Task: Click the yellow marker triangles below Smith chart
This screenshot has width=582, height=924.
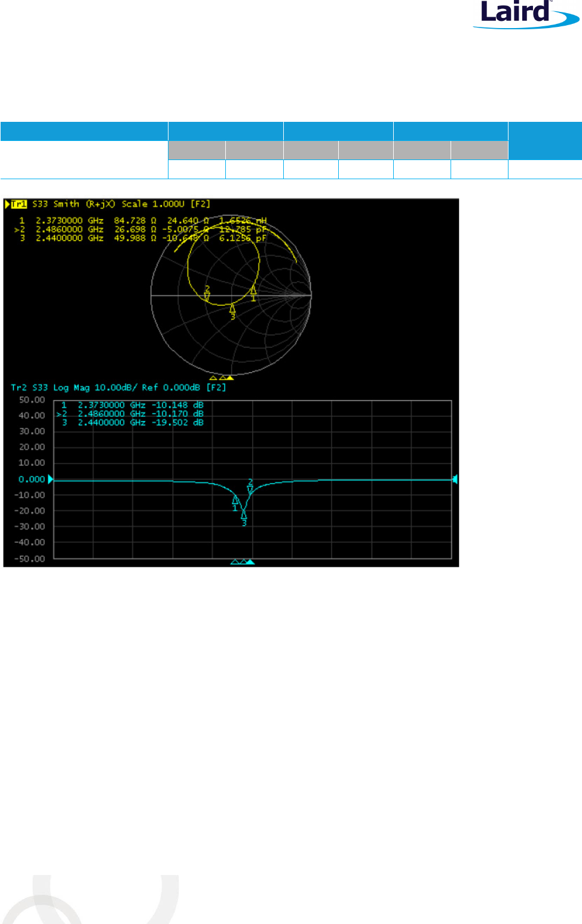Action: pyautogui.click(x=221, y=377)
